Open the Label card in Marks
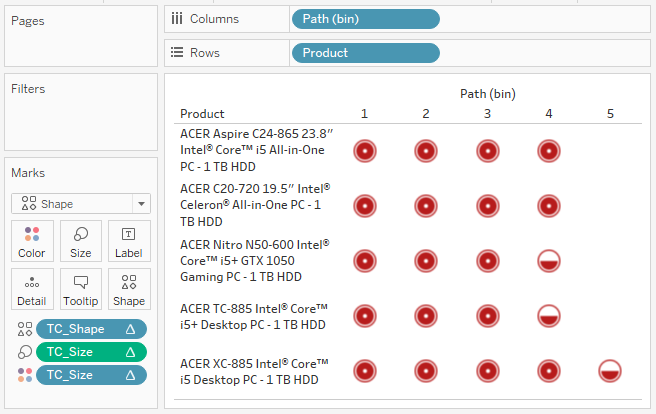 click(129, 241)
